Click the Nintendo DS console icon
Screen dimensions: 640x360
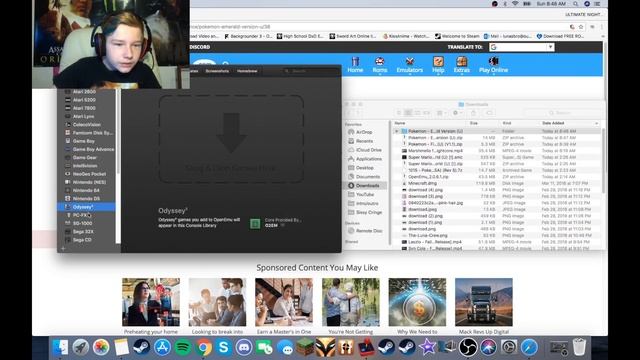coord(68,198)
